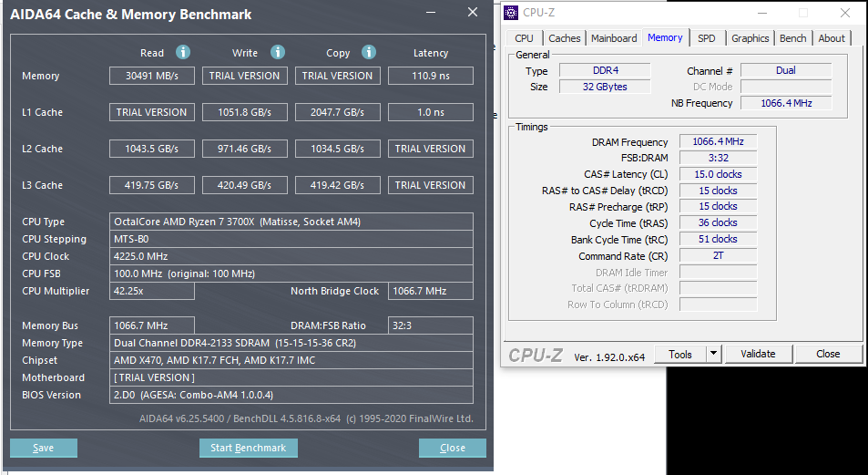
Task: Open the Mainboard tab
Action: [x=614, y=38]
